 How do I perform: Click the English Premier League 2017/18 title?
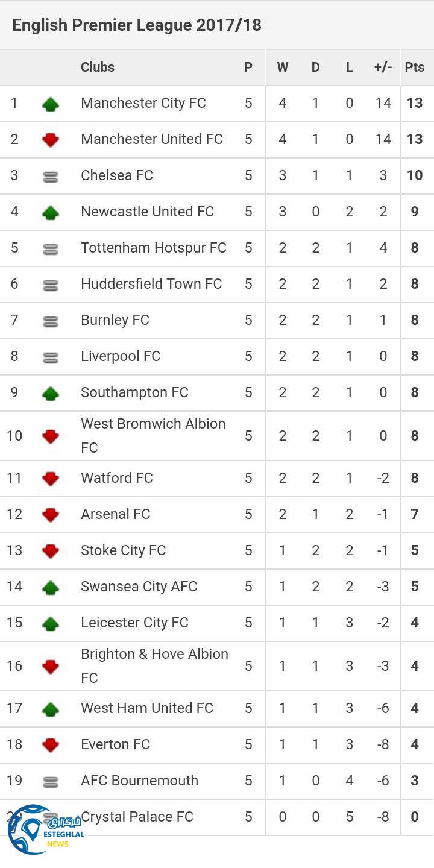click(137, 25)
